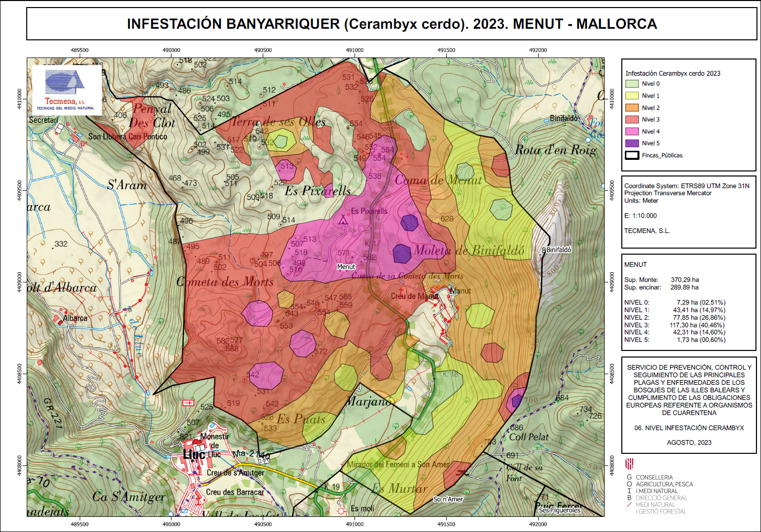Viewport: 761px width, 532px height.
Task: Select the Nivel 0 green legend swatch
Action: 632,84
